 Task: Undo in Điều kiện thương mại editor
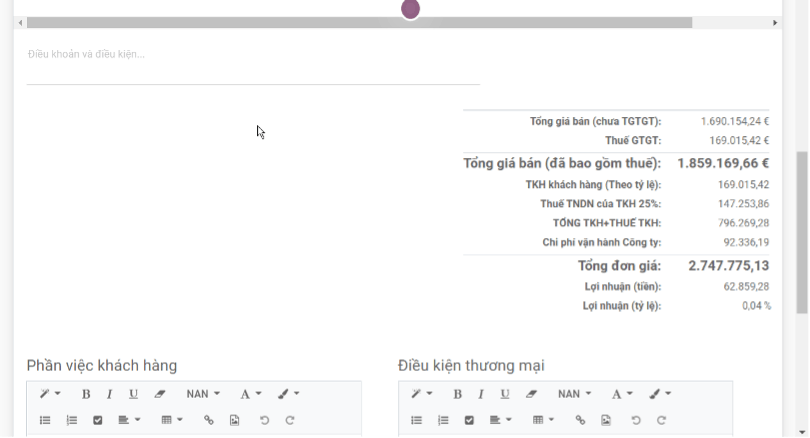[x=636, y=420]
